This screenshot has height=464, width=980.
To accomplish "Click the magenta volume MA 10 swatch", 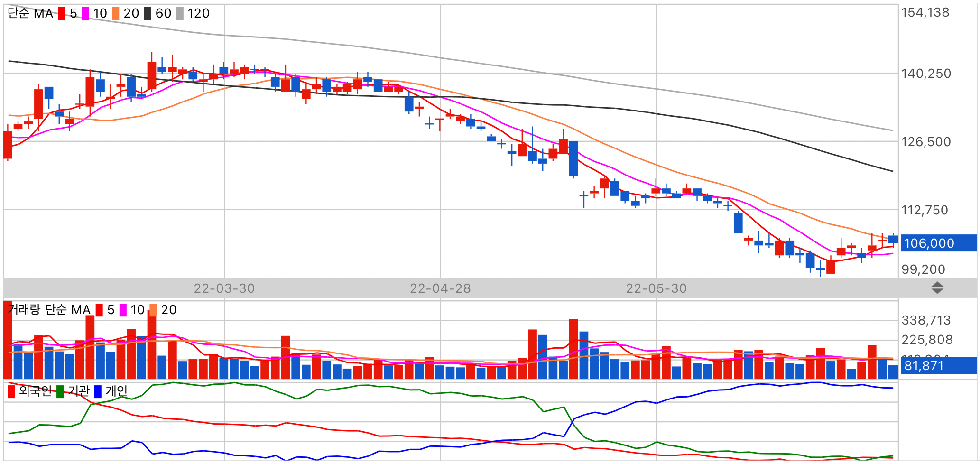I will tap(123, 310).
